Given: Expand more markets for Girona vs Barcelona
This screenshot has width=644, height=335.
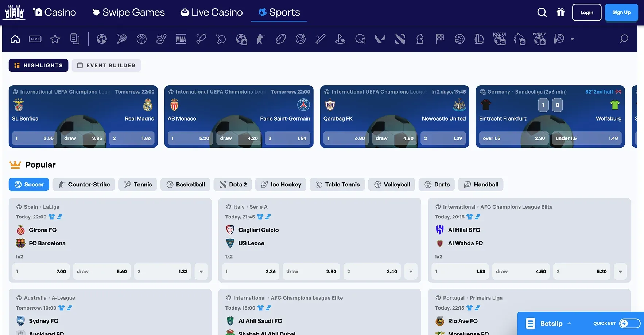Looking at the screenshot, I should [x=201, y=272].
